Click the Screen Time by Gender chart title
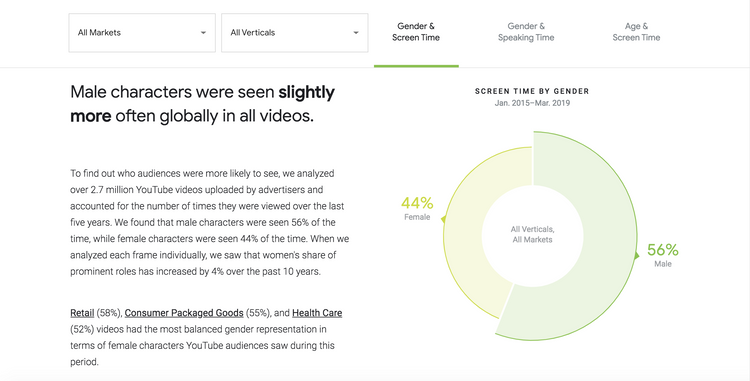 (532, 91)
